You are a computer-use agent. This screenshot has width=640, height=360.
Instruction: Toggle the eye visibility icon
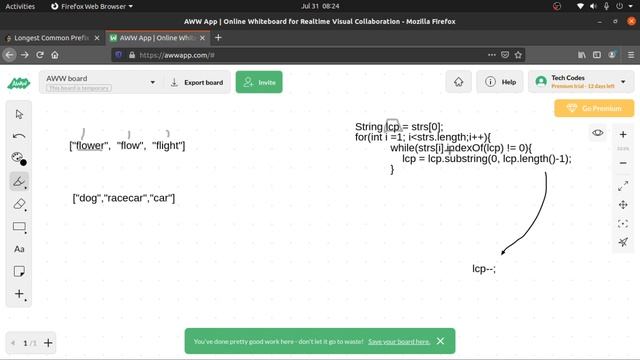coord(598,133)
